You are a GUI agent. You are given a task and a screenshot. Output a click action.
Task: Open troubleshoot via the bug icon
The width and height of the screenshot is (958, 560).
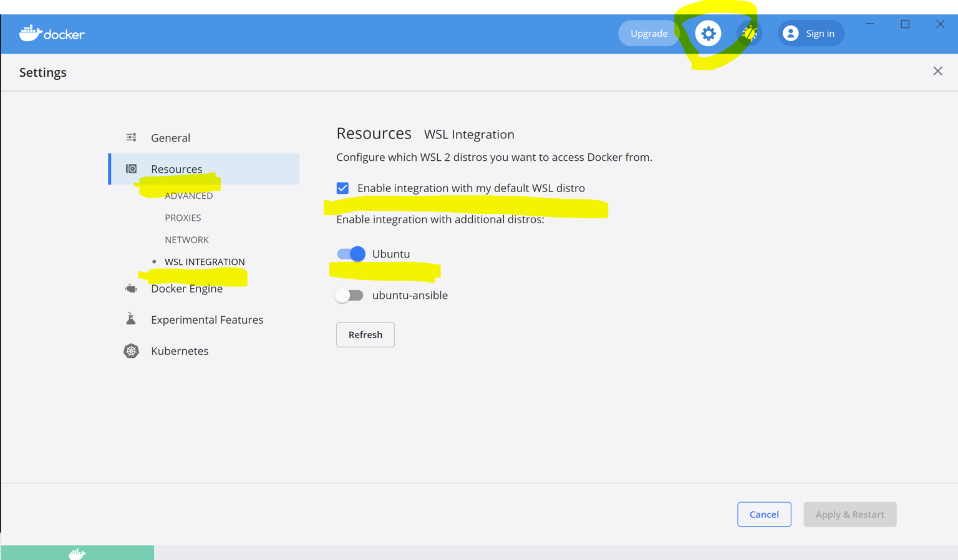click(x=750, y=33)
